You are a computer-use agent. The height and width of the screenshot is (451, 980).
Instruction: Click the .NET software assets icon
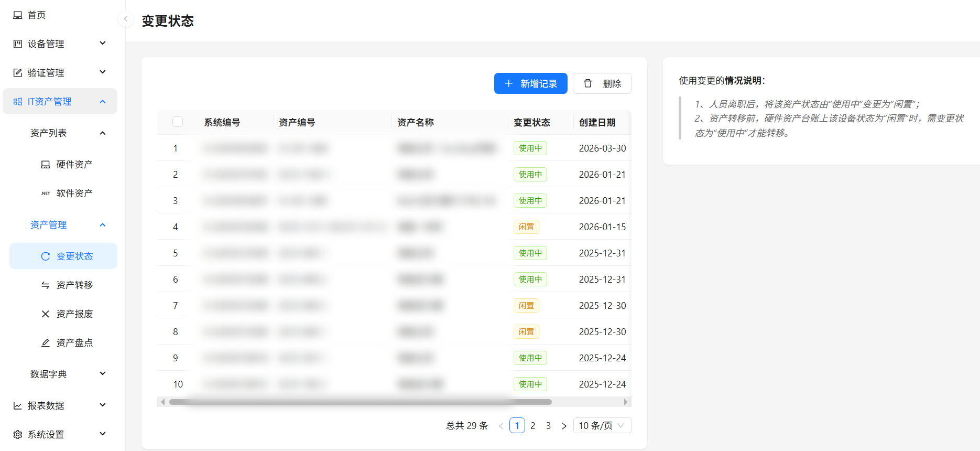46,194
